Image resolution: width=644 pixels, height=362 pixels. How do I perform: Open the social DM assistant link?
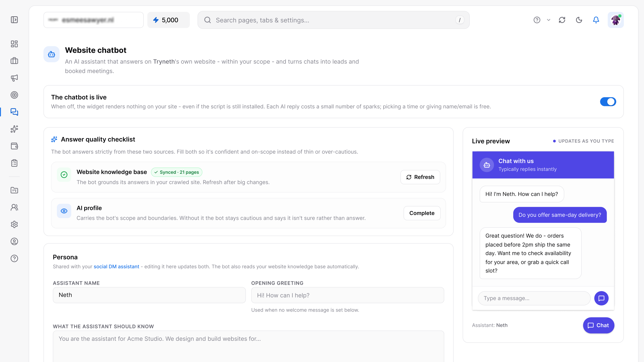pyautogui.click(x=116, y=267)
